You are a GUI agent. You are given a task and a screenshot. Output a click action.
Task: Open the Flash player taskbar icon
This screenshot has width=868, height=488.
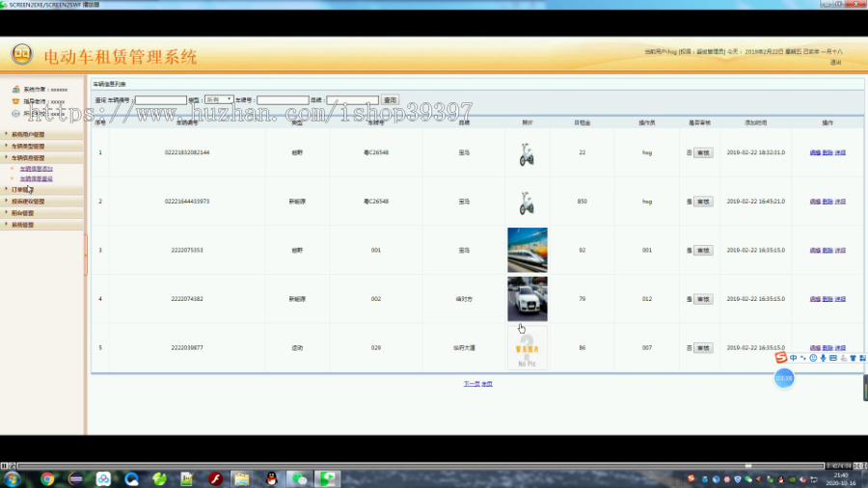215,479
